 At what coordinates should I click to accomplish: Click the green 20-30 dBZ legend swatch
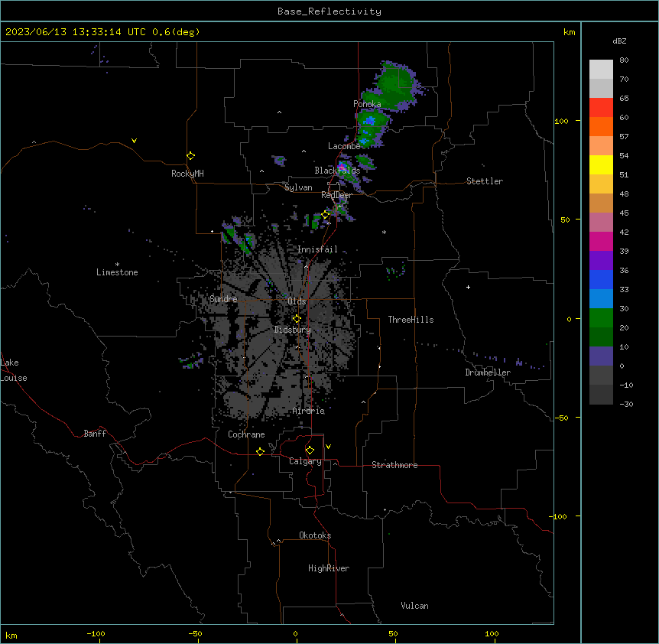pos(601,318)
